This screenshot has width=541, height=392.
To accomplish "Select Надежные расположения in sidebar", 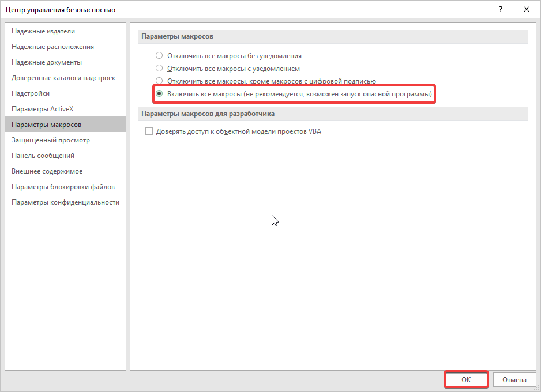I will pos(52,47).
